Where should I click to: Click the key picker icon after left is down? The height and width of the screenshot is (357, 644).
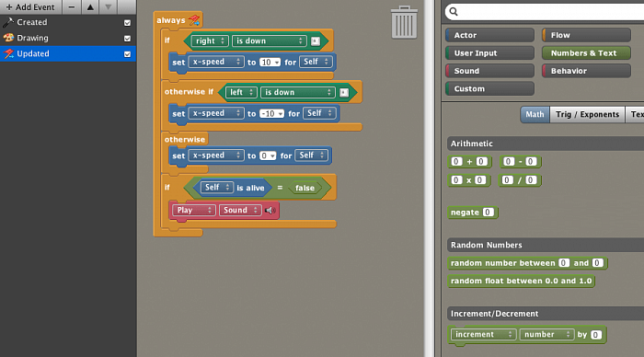[x=344, y=92]
